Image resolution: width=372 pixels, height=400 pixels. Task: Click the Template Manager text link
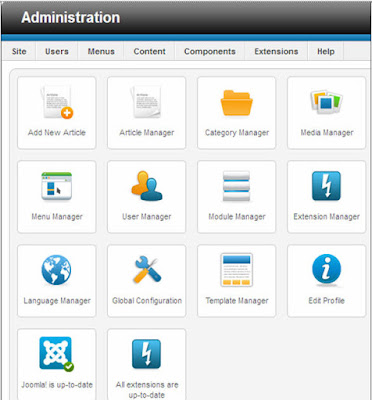click(x=237, y=301)
